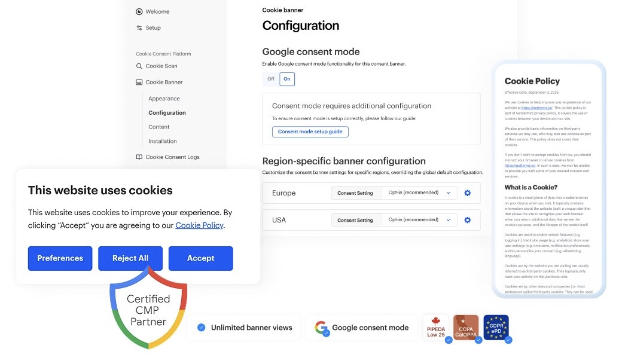Expand USA Opt-in consent setting dropdown
622x364 pixels.
click(421, 220)
